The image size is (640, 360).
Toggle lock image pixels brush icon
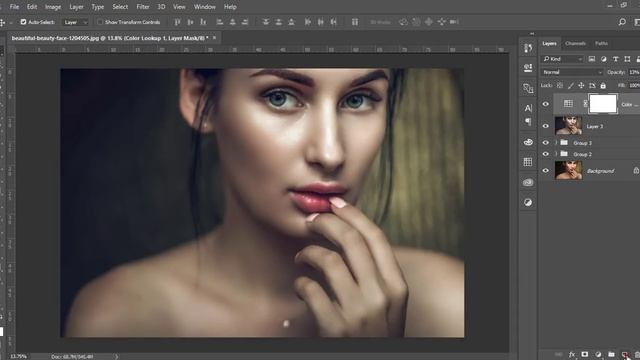point(571,86)
